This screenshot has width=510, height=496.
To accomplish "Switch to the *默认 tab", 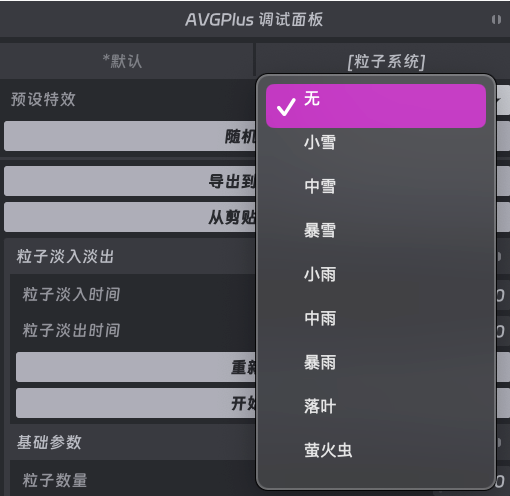I will (x=122, y=61).
